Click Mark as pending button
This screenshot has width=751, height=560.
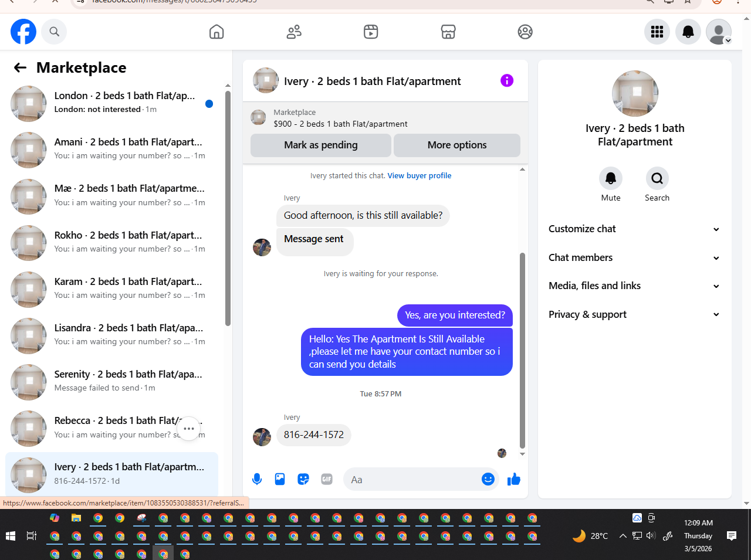[x=321, y=145]
